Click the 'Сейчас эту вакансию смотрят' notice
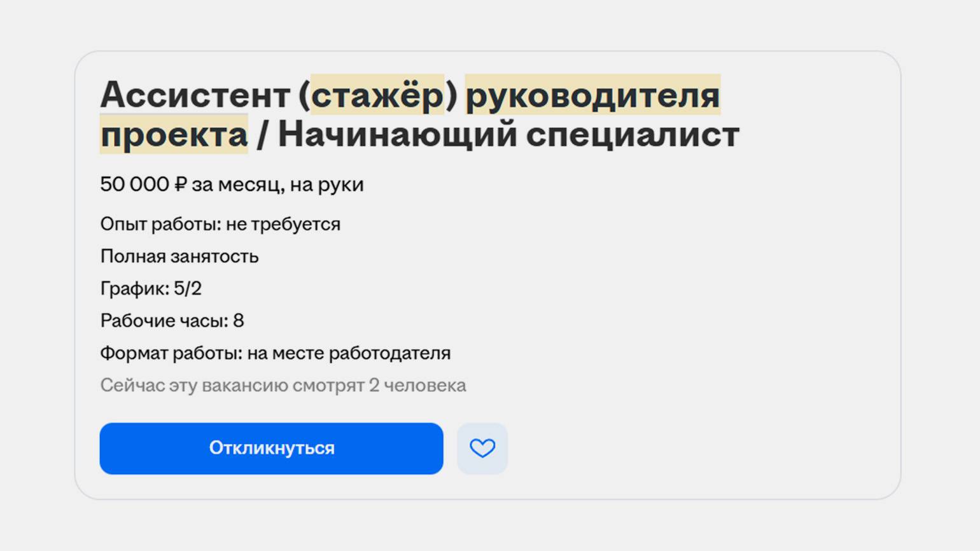980x551 pixels. (x=232, y=386)
